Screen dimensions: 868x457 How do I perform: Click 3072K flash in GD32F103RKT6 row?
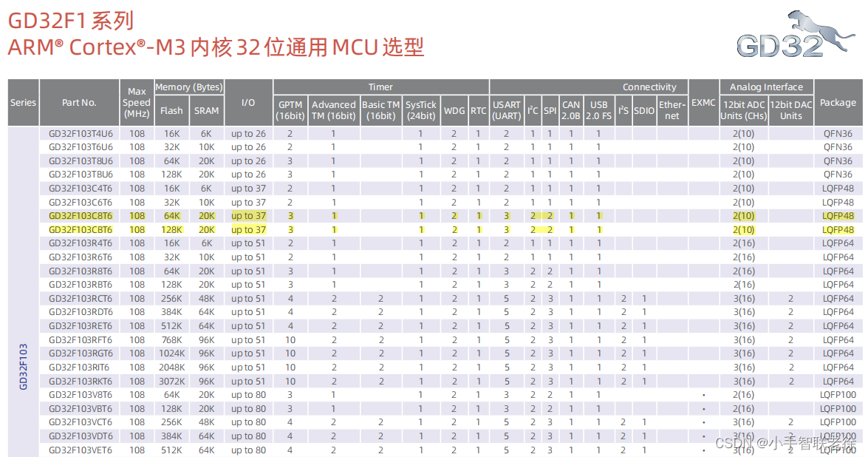click(171, 381)
